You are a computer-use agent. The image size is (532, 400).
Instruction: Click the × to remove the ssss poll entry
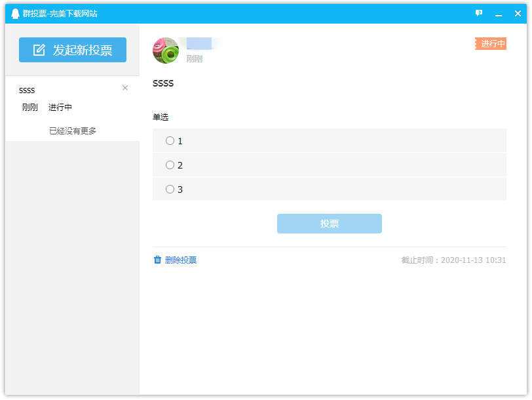click(x=124, y=88)
